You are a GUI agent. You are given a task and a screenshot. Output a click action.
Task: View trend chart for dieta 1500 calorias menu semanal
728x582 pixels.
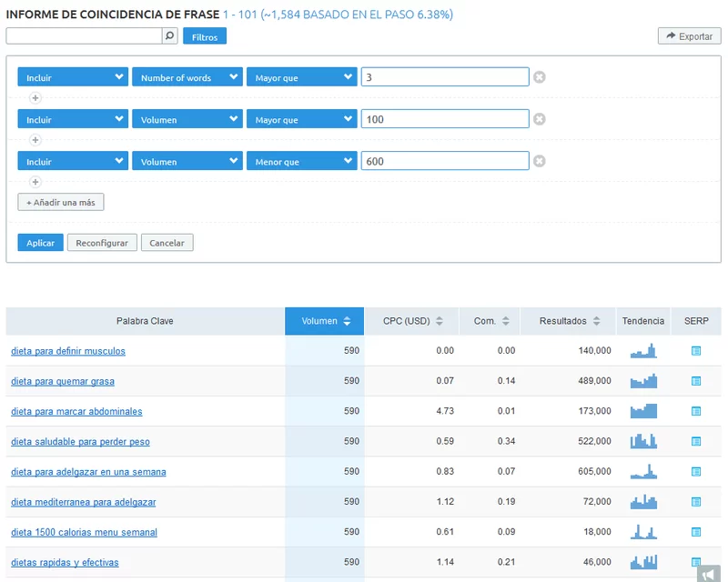coord(643,531)
